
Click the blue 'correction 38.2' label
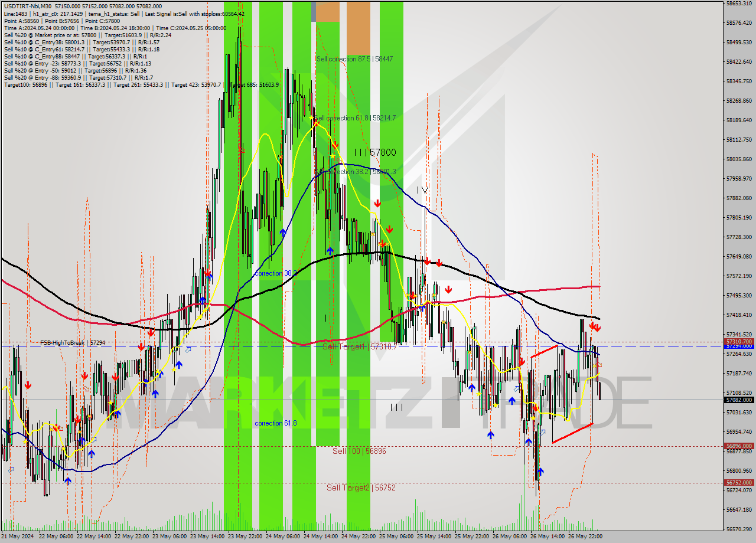point(276,274)
